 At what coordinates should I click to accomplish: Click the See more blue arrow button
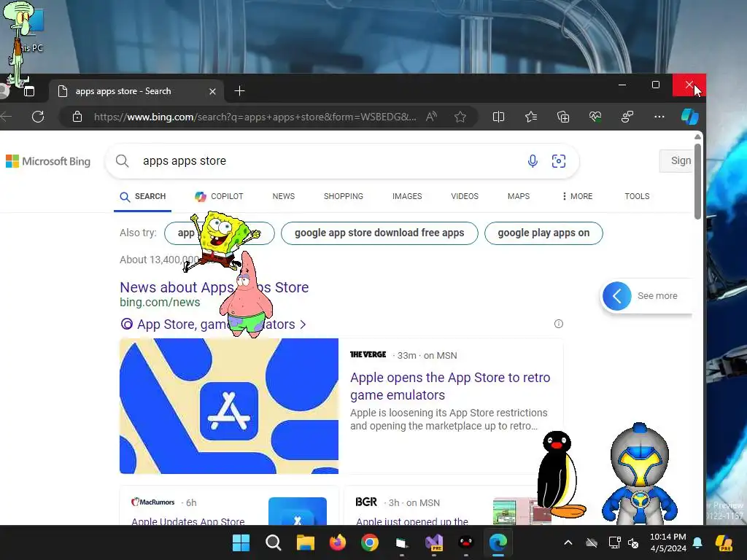(x=617, y=296)
